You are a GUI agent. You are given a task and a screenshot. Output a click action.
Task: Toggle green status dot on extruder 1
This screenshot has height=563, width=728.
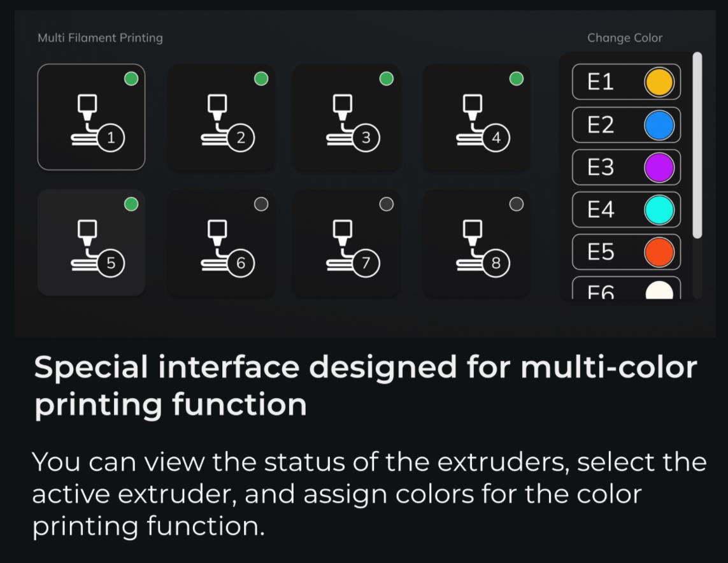[x=131, y=79]
